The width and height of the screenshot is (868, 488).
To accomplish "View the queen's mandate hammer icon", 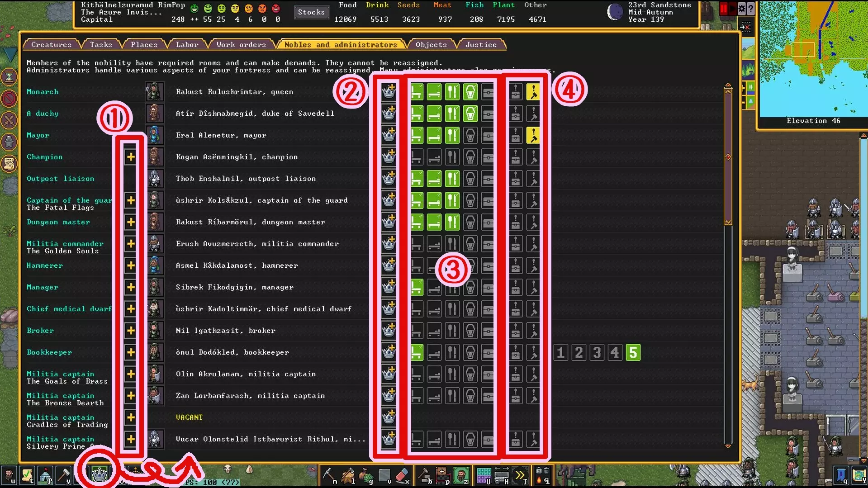I will tap(533, 92).
